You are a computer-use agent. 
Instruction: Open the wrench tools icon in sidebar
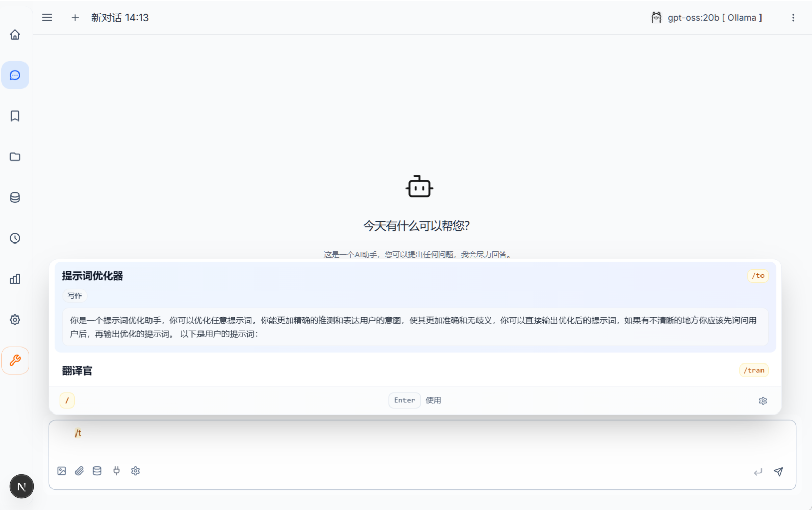(15, 360)
